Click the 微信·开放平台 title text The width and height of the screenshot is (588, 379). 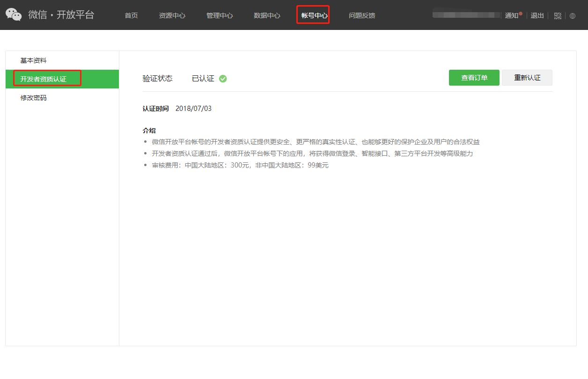coord(61,15)
